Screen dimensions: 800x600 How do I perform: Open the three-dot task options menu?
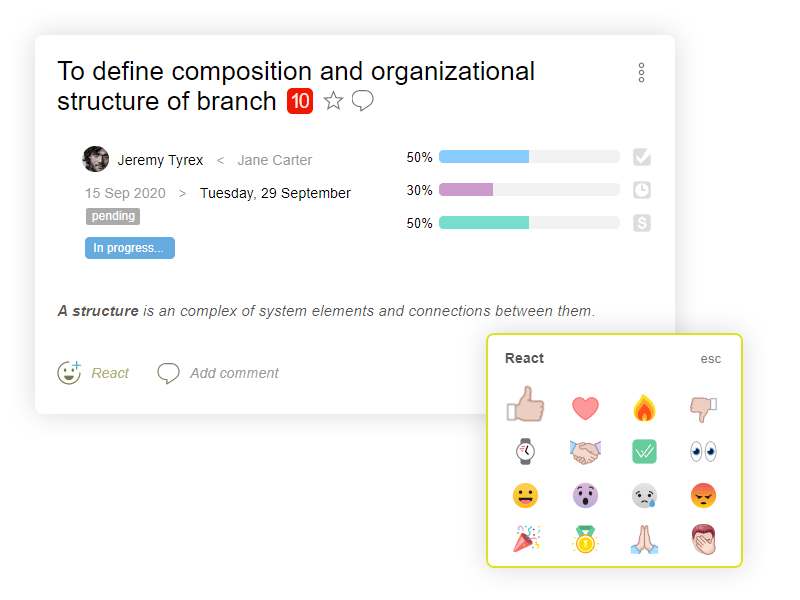pyautogui.click(x=641, y=73)
